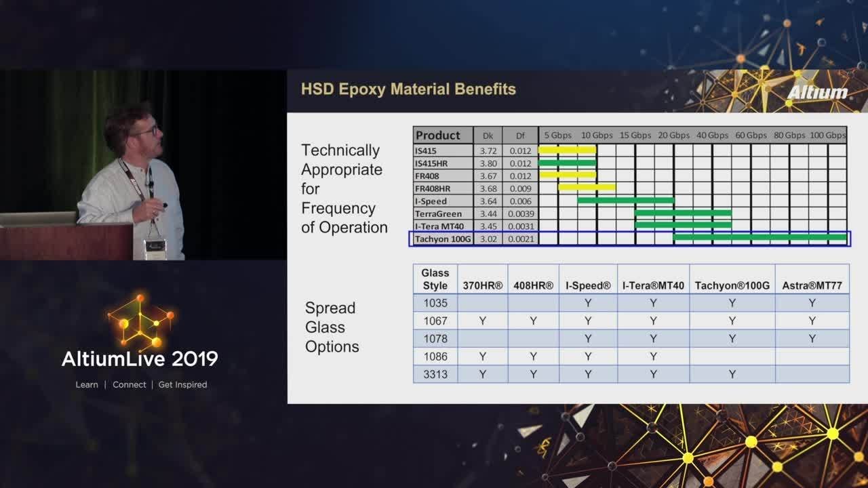Click the yellow frequency bar for FR408HR

pyautogui.click(x=587, y=187)
